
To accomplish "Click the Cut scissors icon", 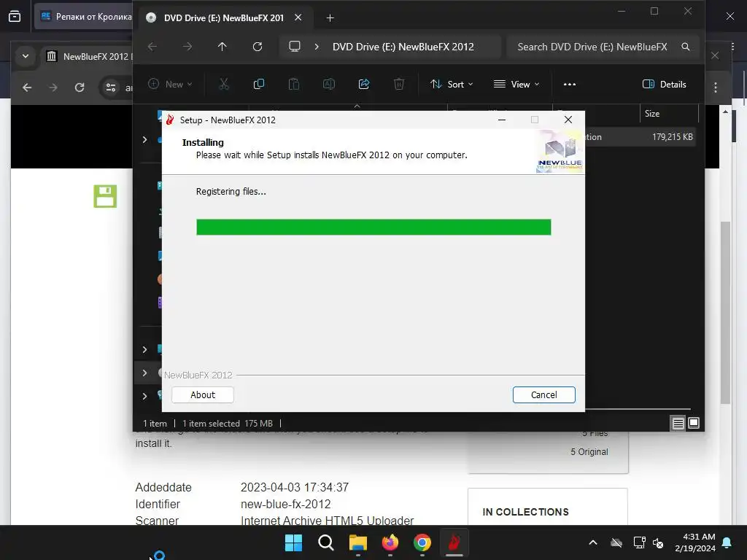I will coord(224,85).
